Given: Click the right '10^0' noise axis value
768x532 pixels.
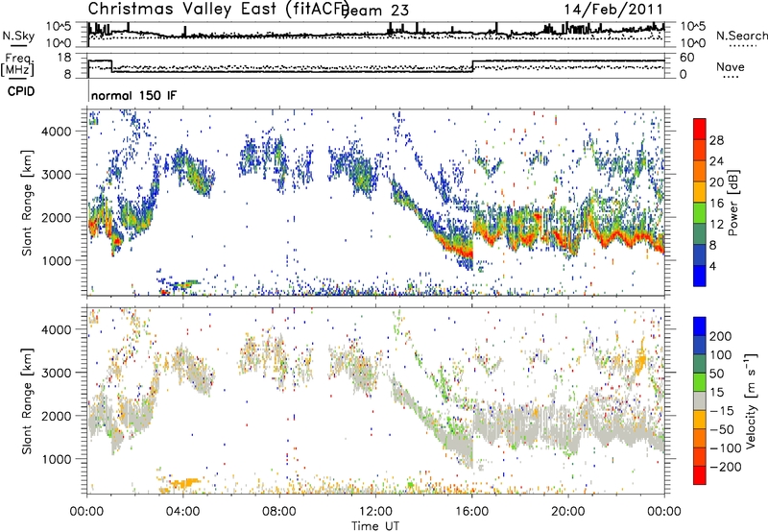Looking at the screenshot, I should click(693, 43).
